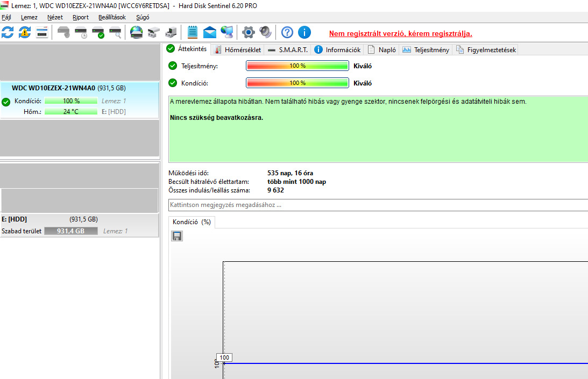The width and height of the screenshot is (588, 379).
Task: Click the gray disk with shield icon
Action: coord(63,33)
